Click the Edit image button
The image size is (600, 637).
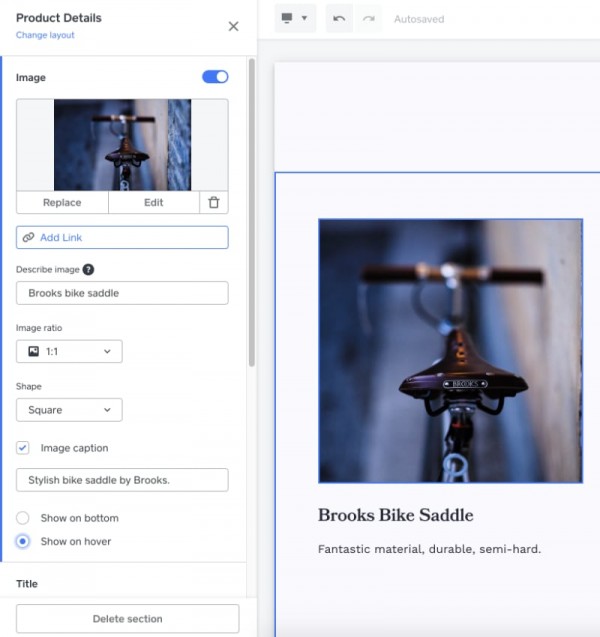tap(154, 202)
